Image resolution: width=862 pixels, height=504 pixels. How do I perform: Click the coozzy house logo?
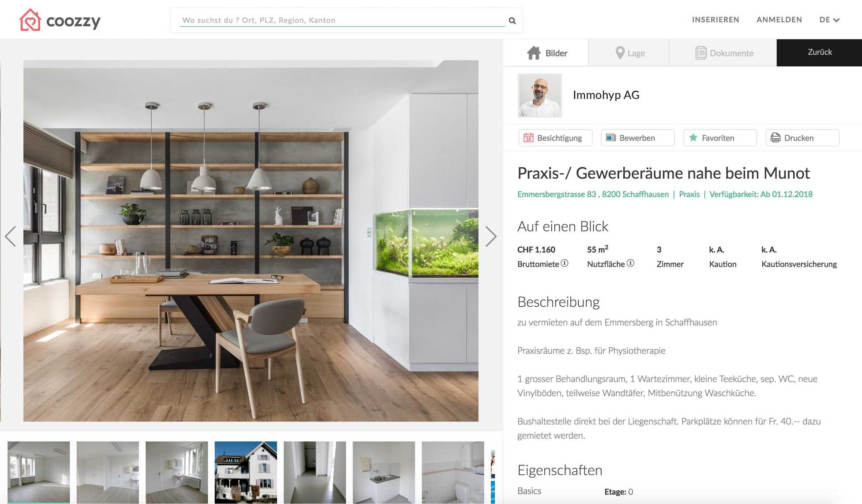coord(30,20)
